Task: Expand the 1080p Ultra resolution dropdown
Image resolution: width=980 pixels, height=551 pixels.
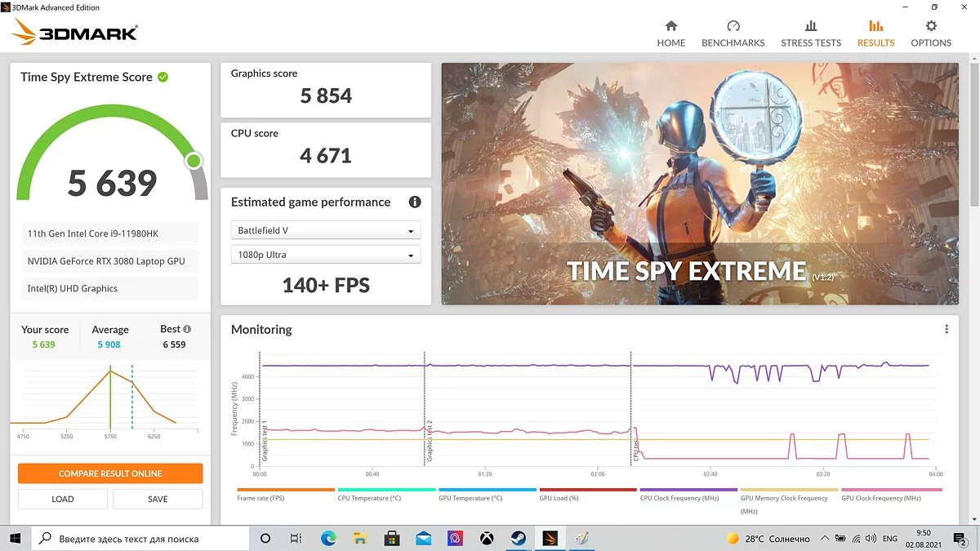Action: coord(326,255)
